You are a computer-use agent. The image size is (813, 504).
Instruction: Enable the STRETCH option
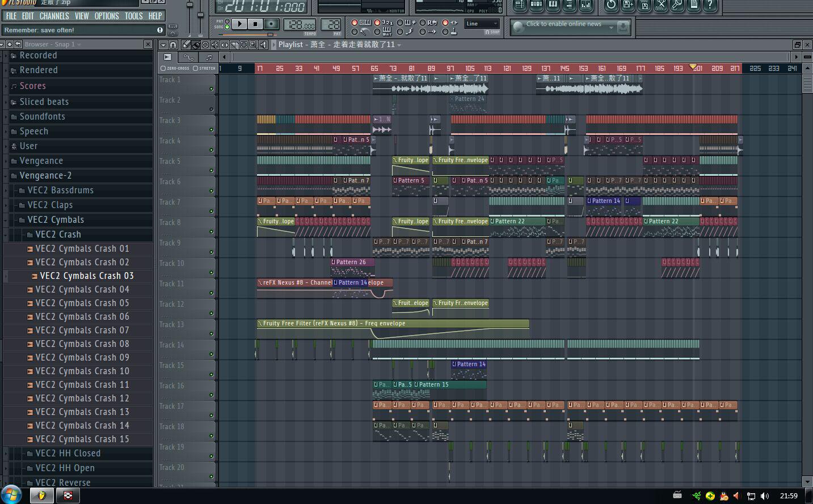click(195, 69)
